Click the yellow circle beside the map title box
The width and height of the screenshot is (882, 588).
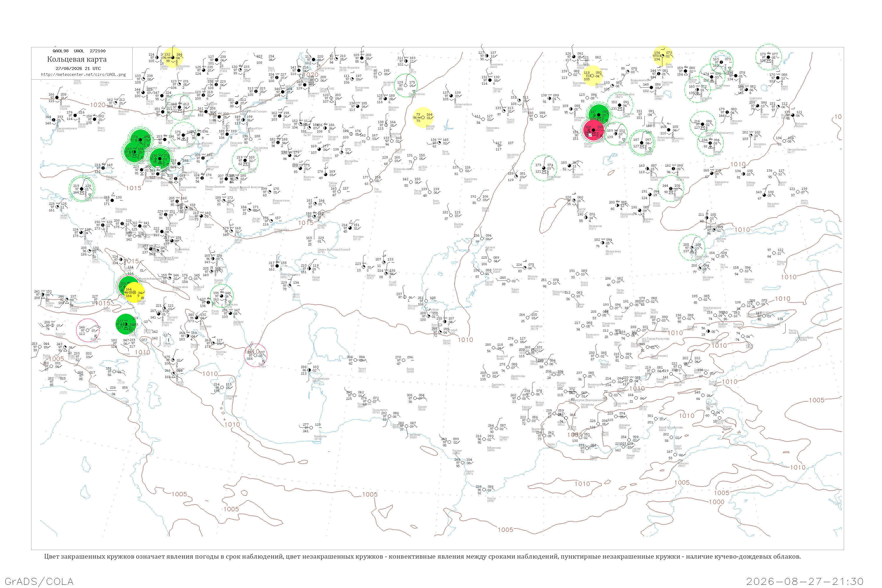(173, 58)
